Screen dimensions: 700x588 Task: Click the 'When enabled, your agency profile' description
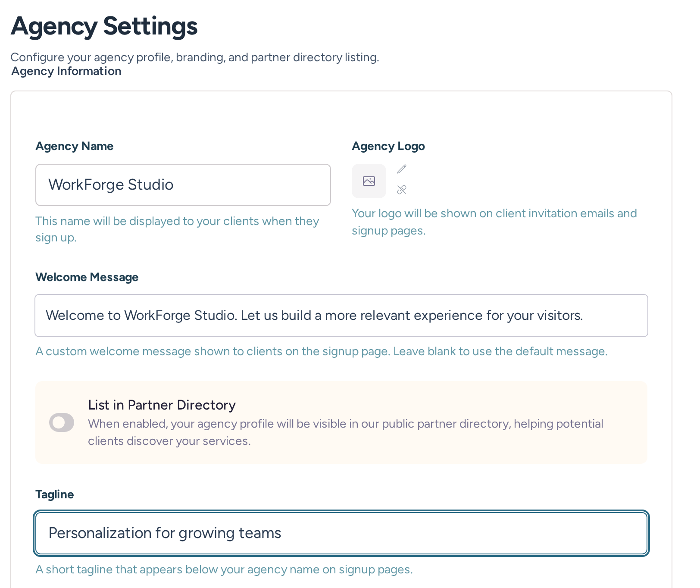coord(346,432)
